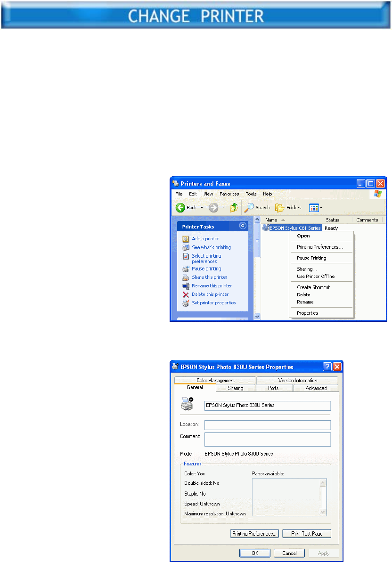
Task: Choose Printing Preferences in context menu
Action: tap(321, 247)
